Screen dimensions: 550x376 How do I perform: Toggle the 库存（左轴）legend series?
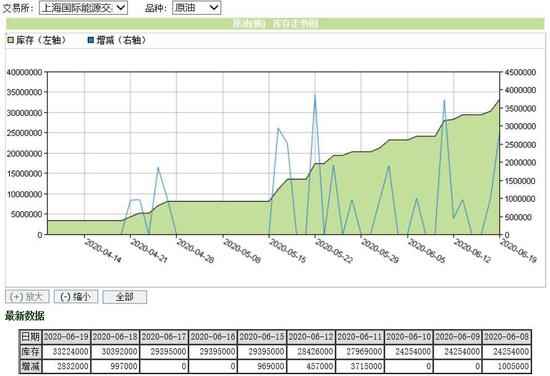(37, 40)
